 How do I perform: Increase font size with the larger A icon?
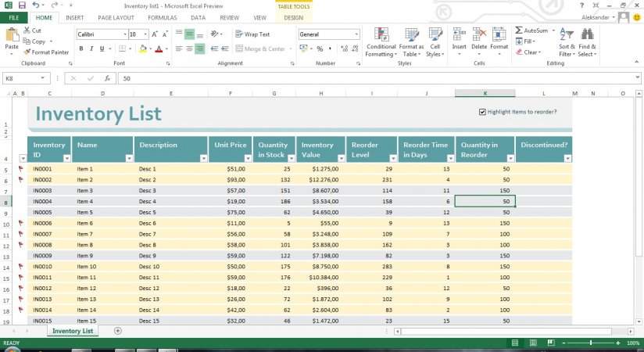[x=155, y=34]
